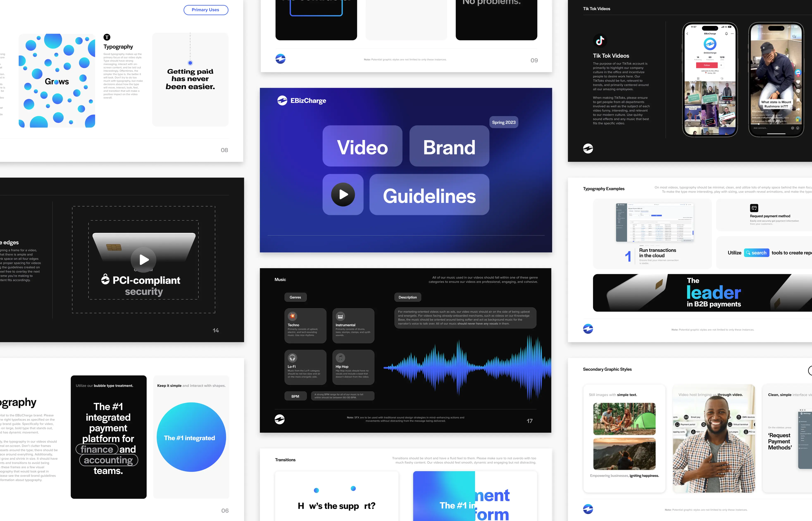The width and height of the screenshot is (812, 521).
Task: Click EBizCharge logo under Secondary Graphic Styles
Action: point(588,509)
